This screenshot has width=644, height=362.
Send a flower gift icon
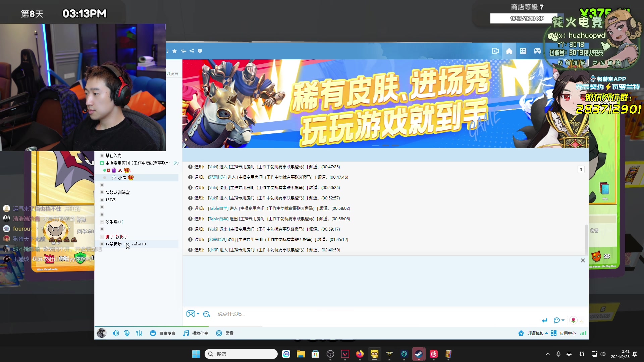573,320
